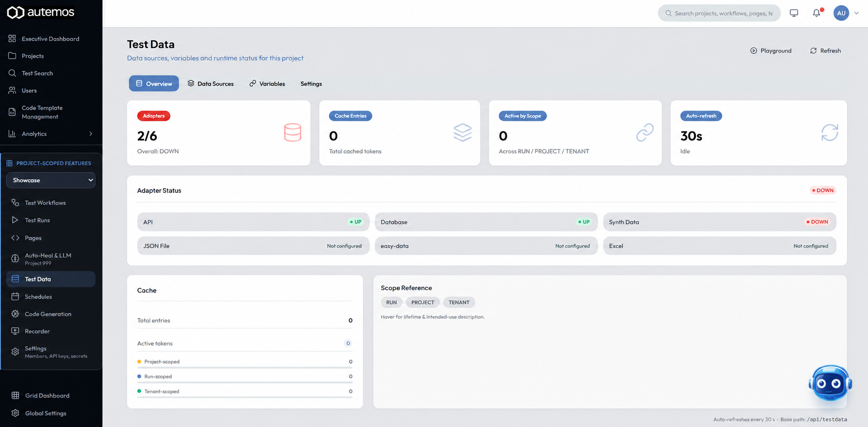868x427 pixels.
Task: Click the Test Search magnifier icon
Action: pyautogui.click(x=12, y=73)
